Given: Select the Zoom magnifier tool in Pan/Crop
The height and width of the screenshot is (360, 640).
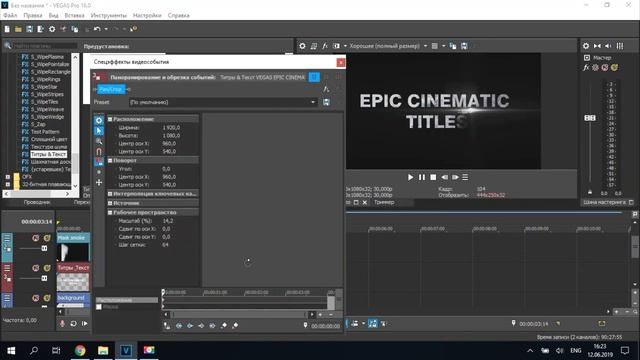Looking at the screenshot, I should 99,141.
